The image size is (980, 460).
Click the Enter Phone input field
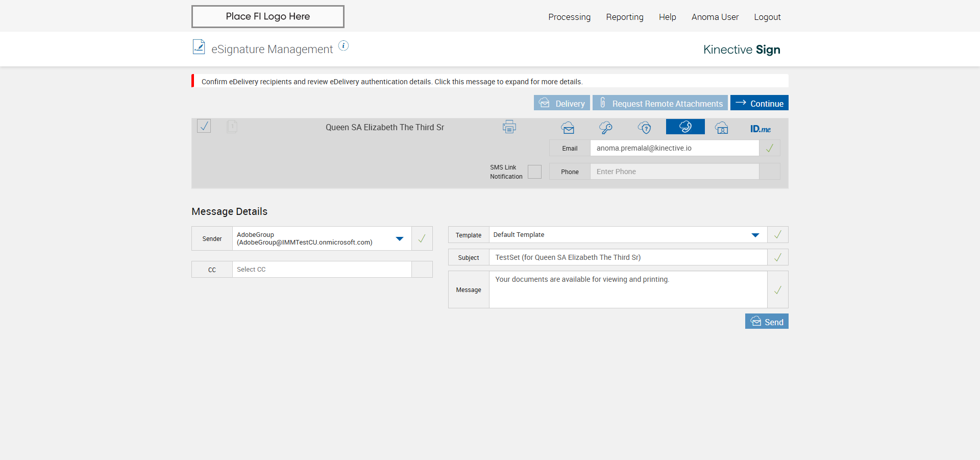coord(674,172)
